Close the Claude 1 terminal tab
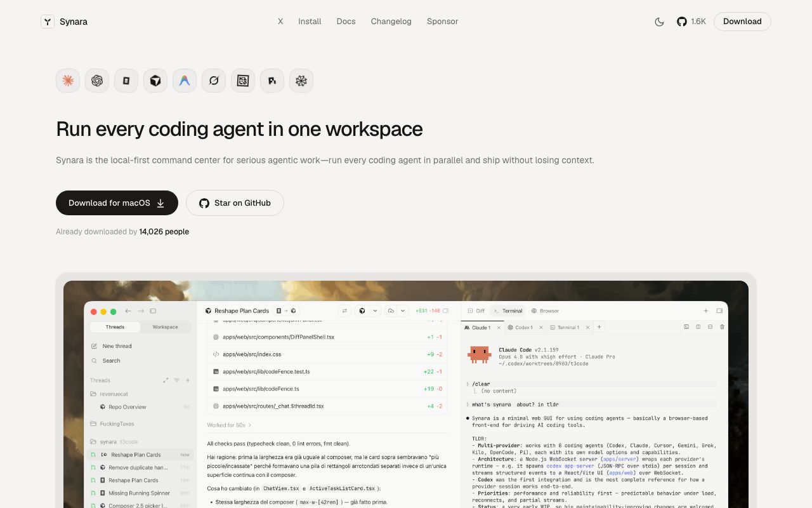Viewport: 812px width, 508px height. tap(498, 328)
